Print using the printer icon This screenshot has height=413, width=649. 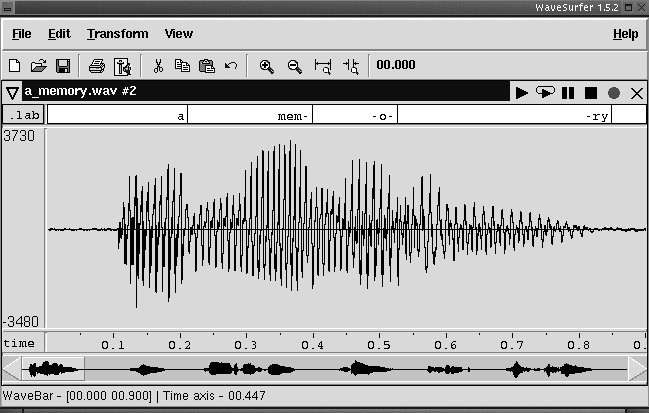coord(96,66)
